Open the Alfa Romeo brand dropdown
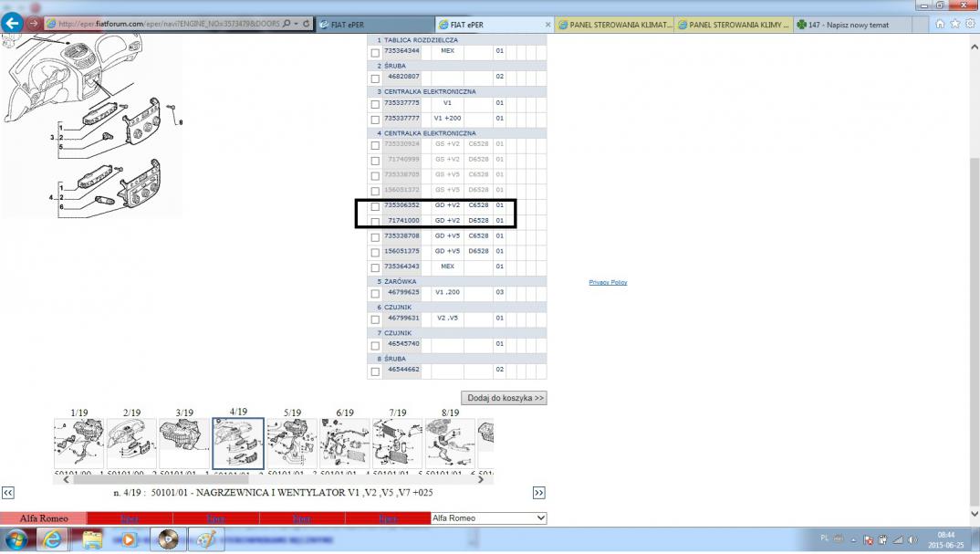This screenshot has height=554, width=980. click(489, 518)
